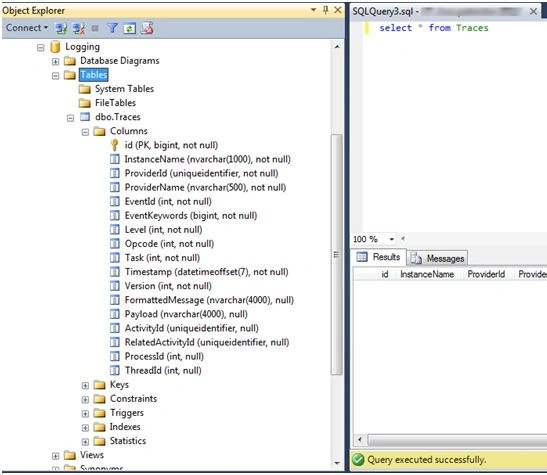Click the Object Explorer vertical scrollbar thumb

(336, 255)
